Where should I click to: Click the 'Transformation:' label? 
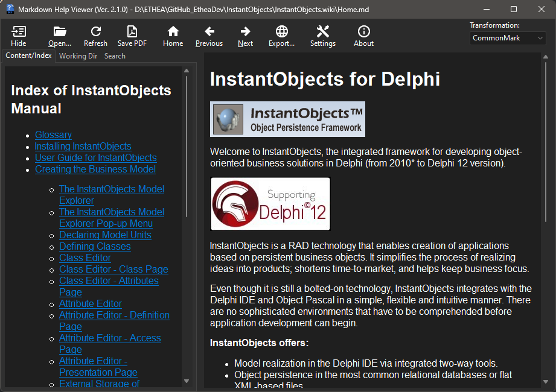coord(494,25)
